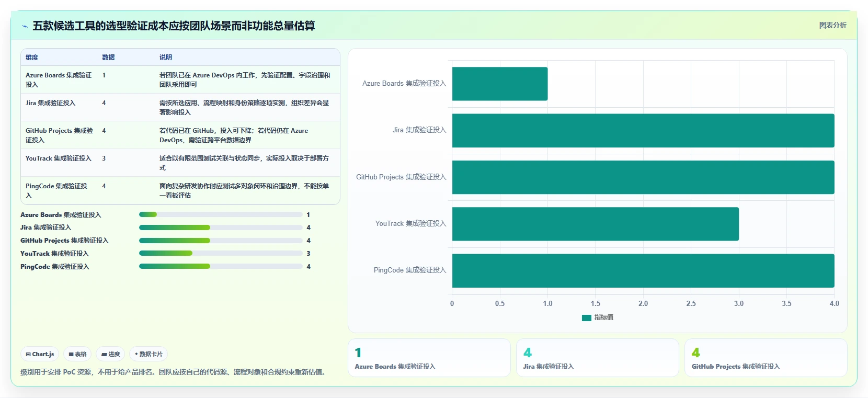The width and height of the screenshot is (868, 398).
Task: Click the YouTrack description starting 适合以有限范围
Action: coord(245,163)
